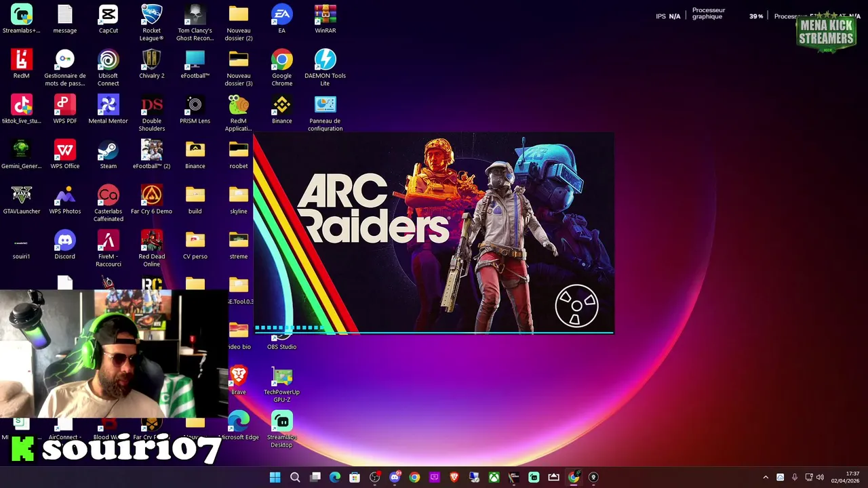Open Chivalry 2 desktop shortcut
This screenshot has width=868, height=488.
click(152, 64)
